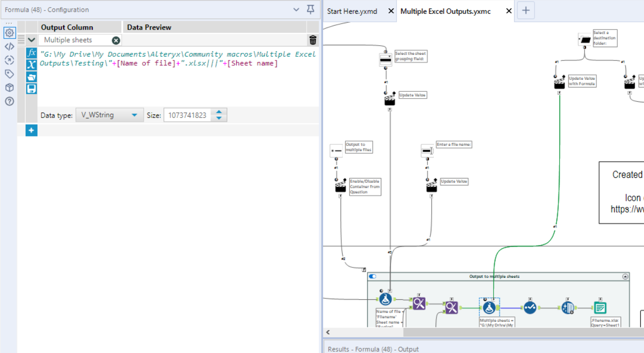The height and width of the screenshot is (353, 644).
Task: Increase the Size value with up arrow
Action: click(219, 112)
